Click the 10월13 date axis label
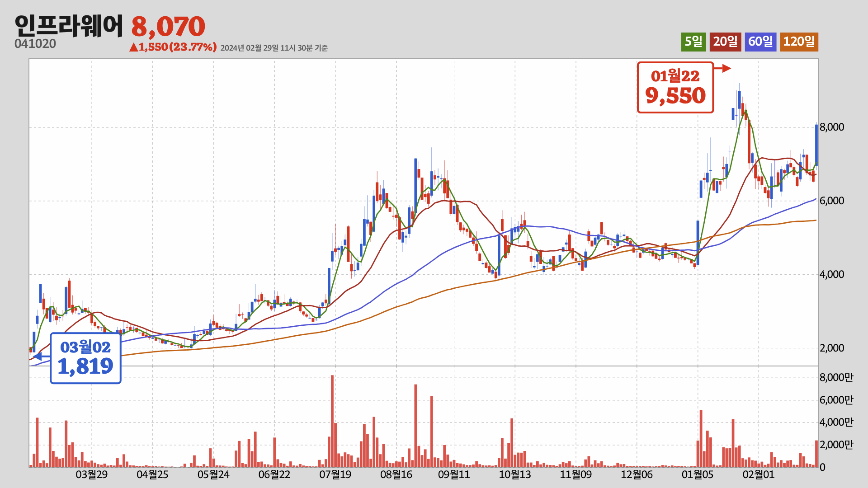This screenshot has width=868, height=488. coord(515,474)
